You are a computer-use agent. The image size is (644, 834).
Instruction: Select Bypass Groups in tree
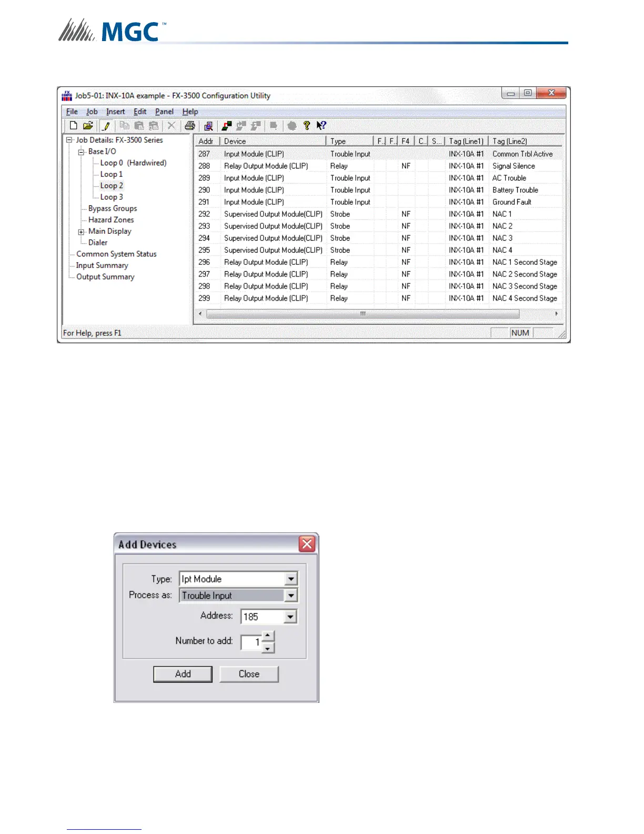[113, 208]
